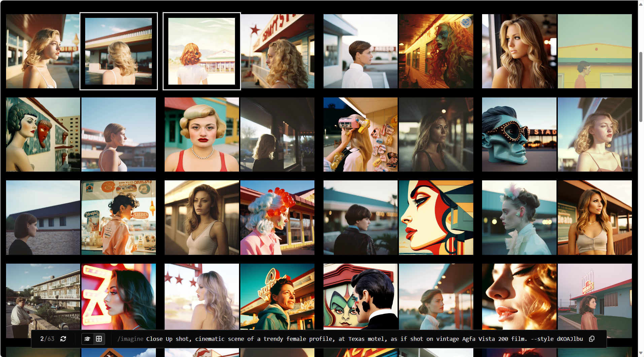
Task: Open the woman in pink jacket at diner image
Action: 118,217
